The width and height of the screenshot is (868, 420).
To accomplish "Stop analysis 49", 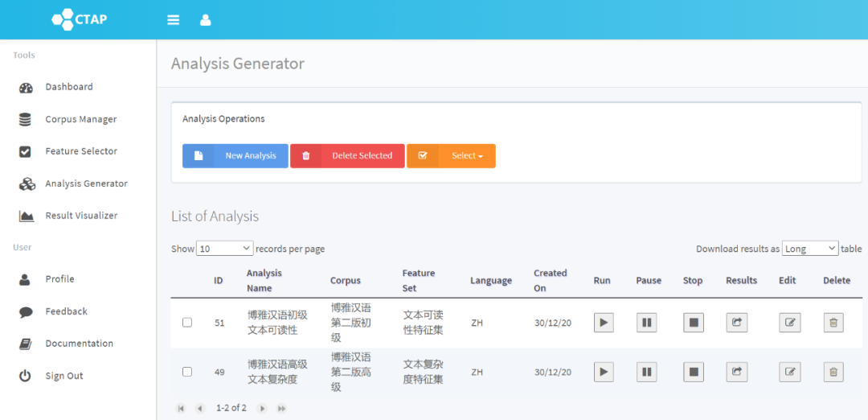I will pos(694,372).
